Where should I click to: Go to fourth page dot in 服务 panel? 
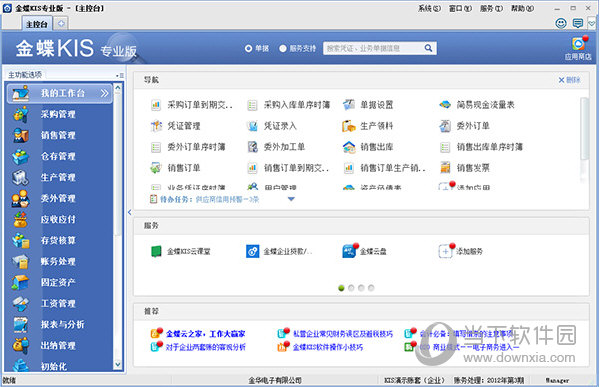371,288
